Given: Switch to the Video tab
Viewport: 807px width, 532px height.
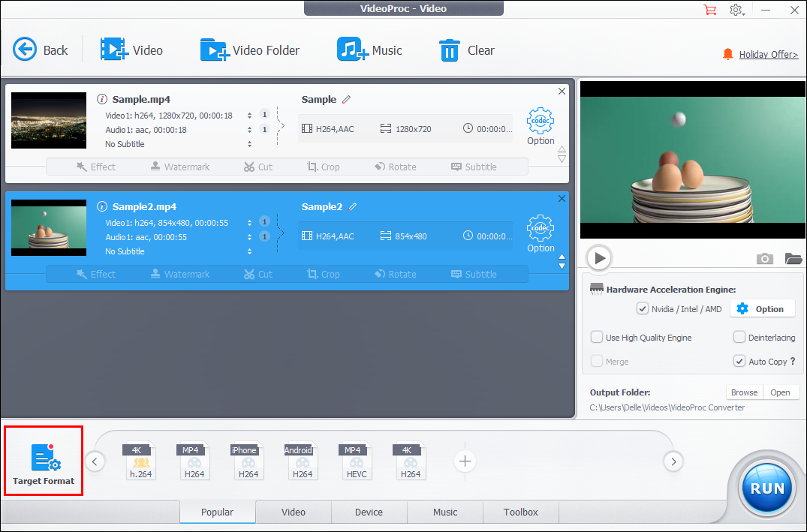Looking at the screenshot, I should tap(294, 512).
